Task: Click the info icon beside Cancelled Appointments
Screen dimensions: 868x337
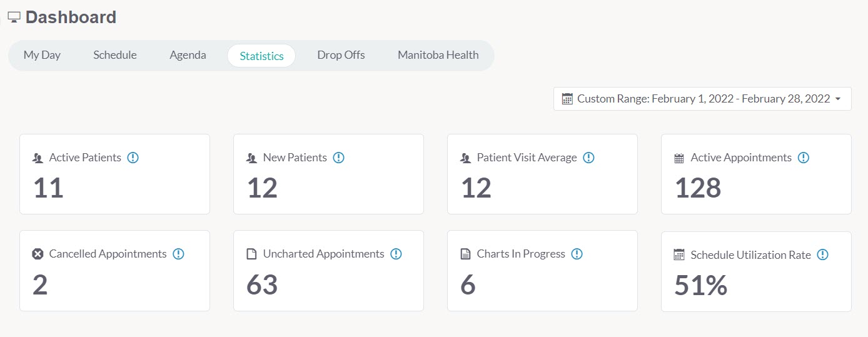Action: (x=178, y=254)
